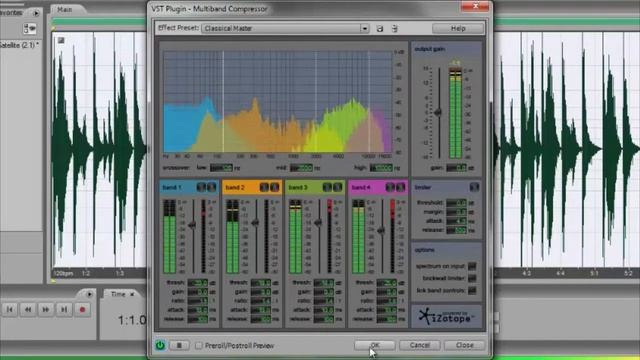
Task: Click the iZotope logo
Action: (447, 316)
